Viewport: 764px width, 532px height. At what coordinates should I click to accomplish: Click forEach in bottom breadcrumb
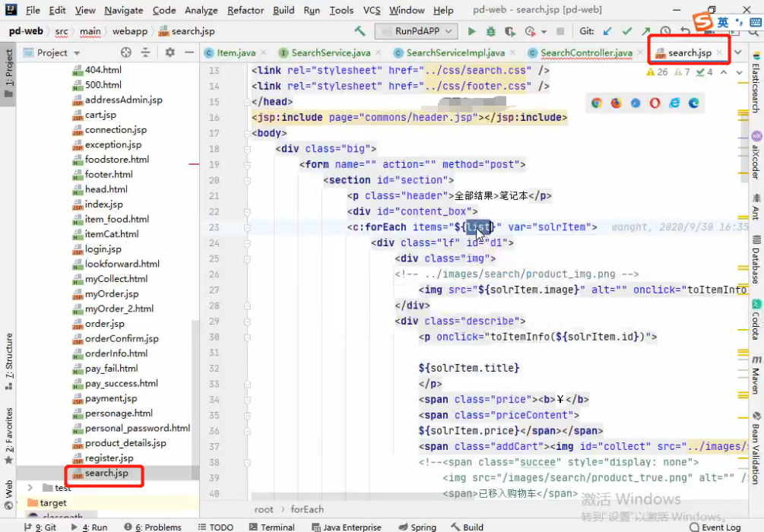(x=307, y=509)
